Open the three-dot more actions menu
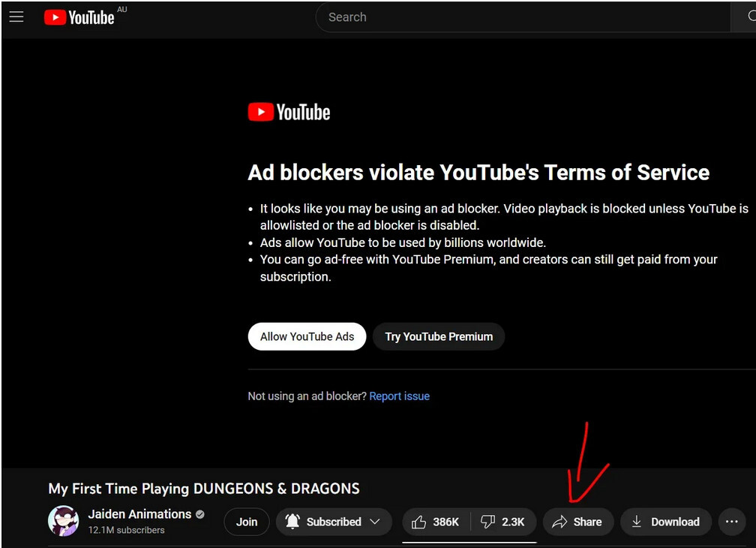This screenshot has height=548, width=756. 731,522
